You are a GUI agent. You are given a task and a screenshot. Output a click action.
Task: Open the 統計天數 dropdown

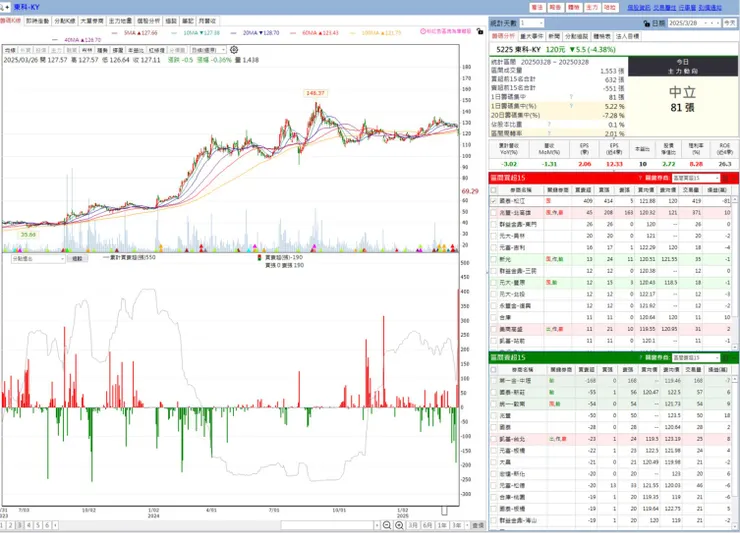point(541,23)
